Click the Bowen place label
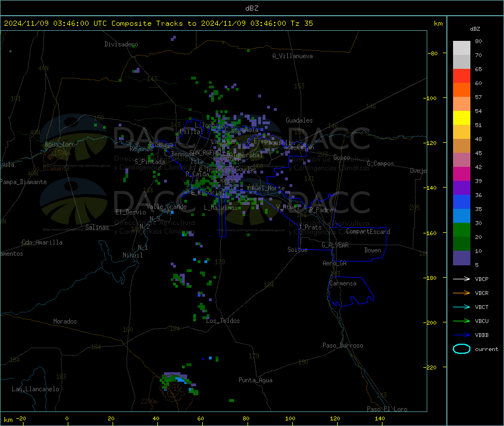 [372, 250]
